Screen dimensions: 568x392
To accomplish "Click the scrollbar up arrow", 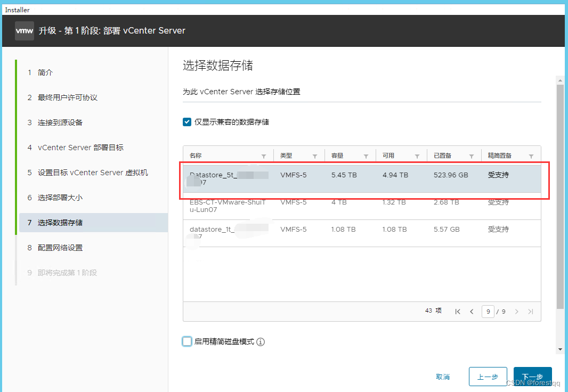I will [561, 80].
